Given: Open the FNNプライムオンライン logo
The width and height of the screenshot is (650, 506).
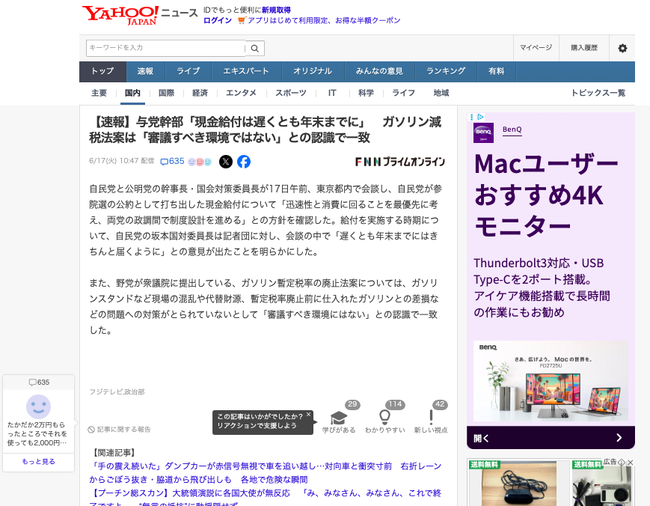Looking at the screenshot, I should pyautogui.click(x=400, y=162).
